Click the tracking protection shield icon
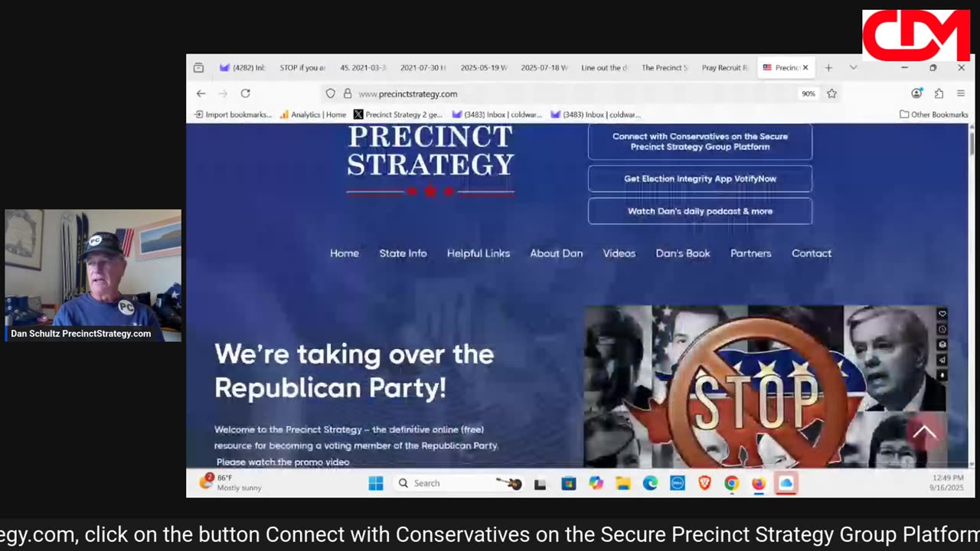 tap(331, 93)
